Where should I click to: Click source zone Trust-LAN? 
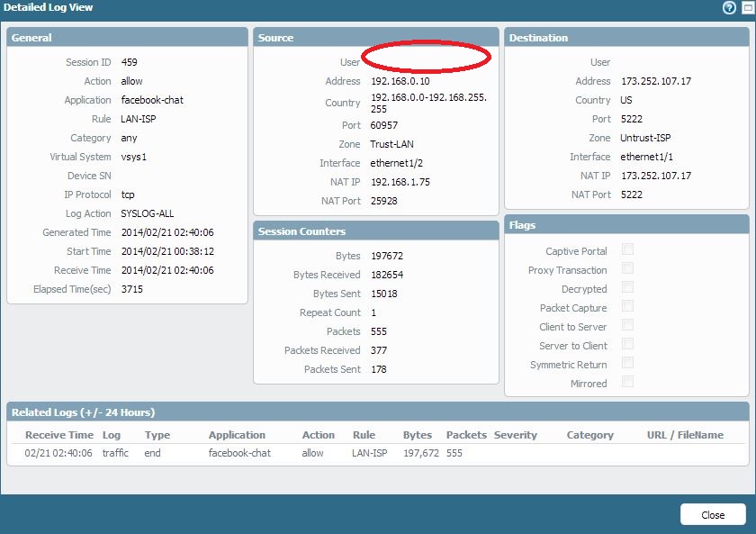coord(392,144)
